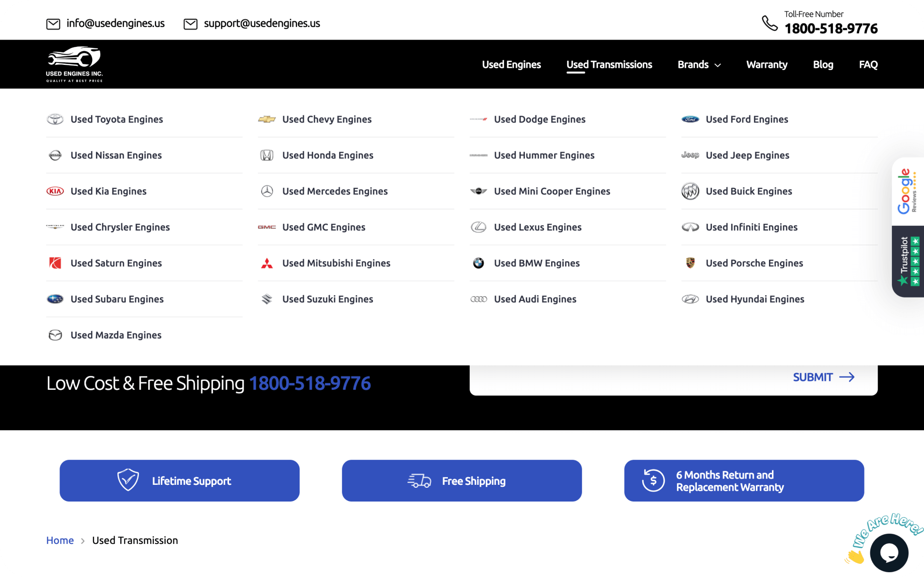This screenshot has height=578, width=924.
Task: Click the envelope icon beside info@usedengines.us
Action: point(53,24)
